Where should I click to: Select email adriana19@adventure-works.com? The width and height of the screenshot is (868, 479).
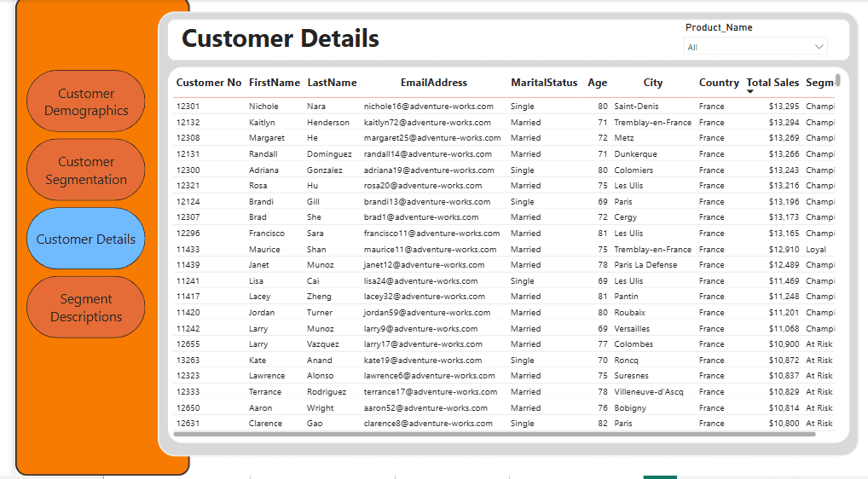(x=429, y=170)
